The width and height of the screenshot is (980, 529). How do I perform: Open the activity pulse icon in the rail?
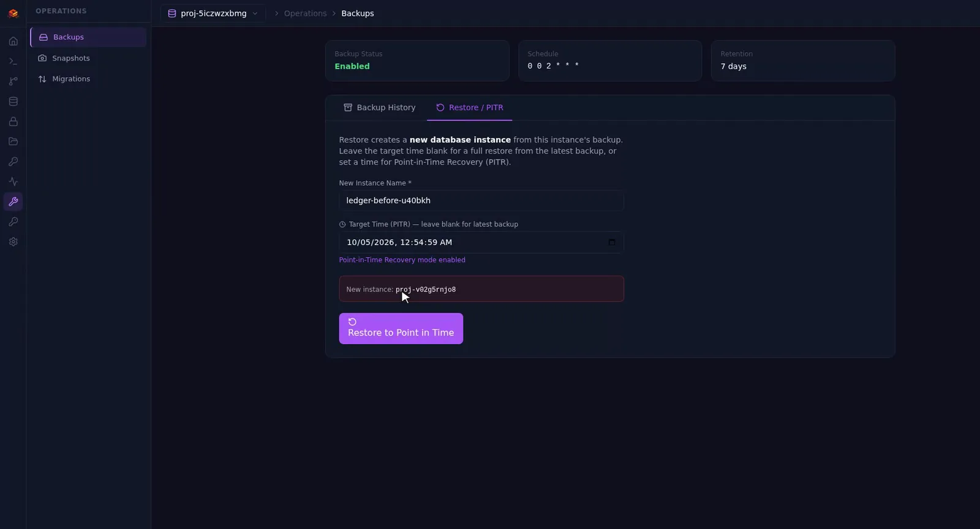click(13, 182)
